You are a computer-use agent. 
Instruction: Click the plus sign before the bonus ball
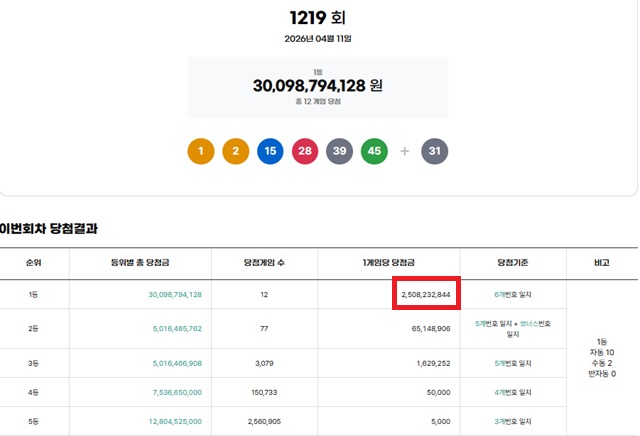click(405, 151)
